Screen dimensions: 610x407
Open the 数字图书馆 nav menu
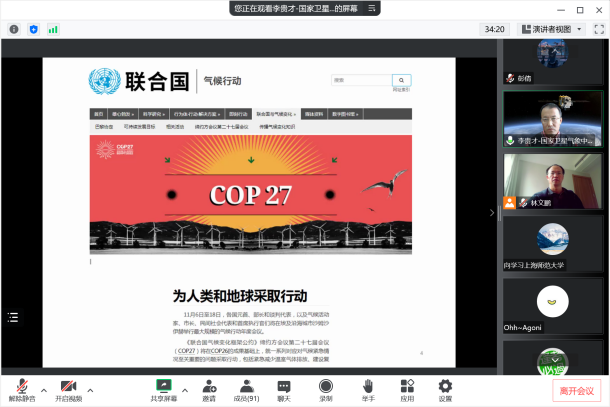(x=345, y=114)
